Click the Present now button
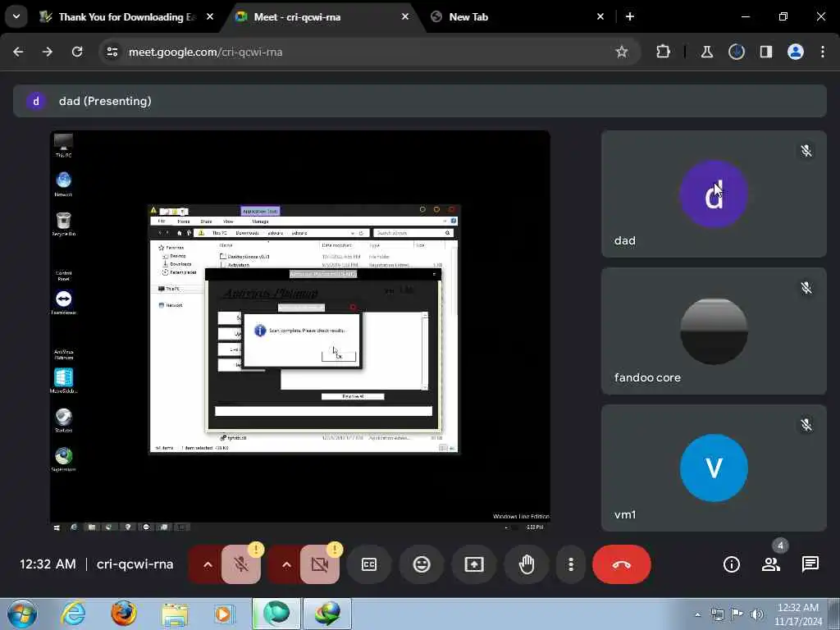Image resolution: width=840 pixels, height=630 pixels. (x=474, y=564)
